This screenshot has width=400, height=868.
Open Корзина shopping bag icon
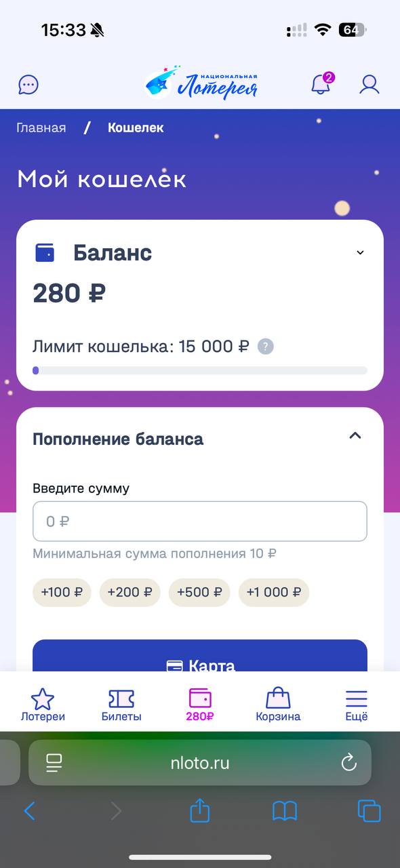click(x=278, y=705)
